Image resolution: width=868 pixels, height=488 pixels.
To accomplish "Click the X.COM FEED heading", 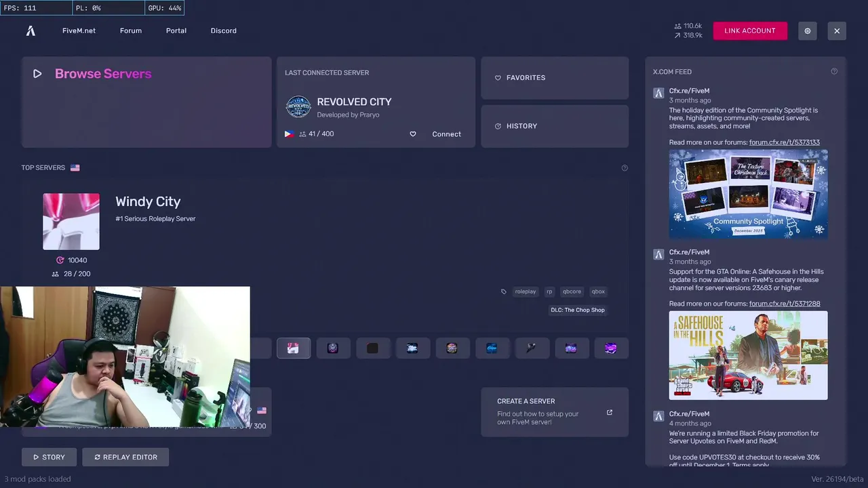I will pyautogui.click(x=672, y=71).
